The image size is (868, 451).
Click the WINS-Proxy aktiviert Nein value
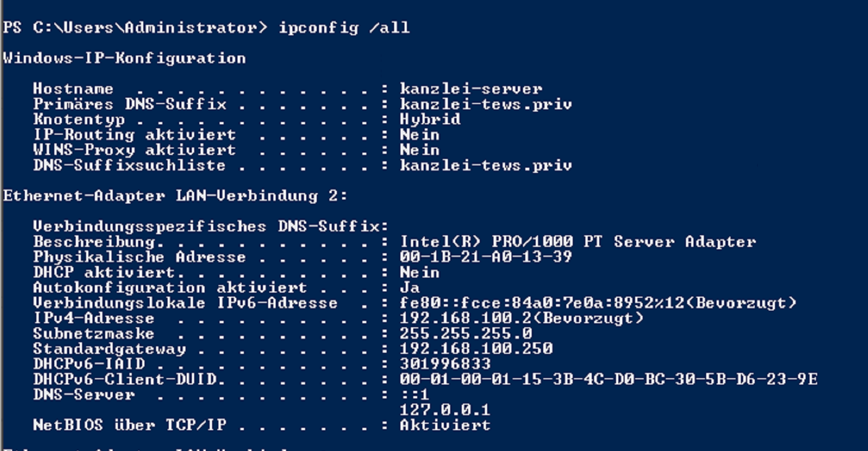pyautogui.click(x=420, y=150)
